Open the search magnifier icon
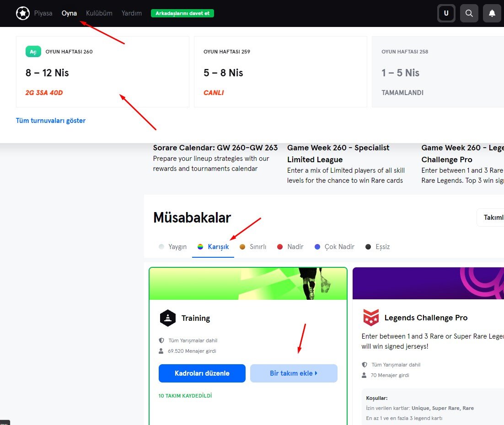Image resolution: width=504 pixels, height=425 pixels. pos(469,13)
